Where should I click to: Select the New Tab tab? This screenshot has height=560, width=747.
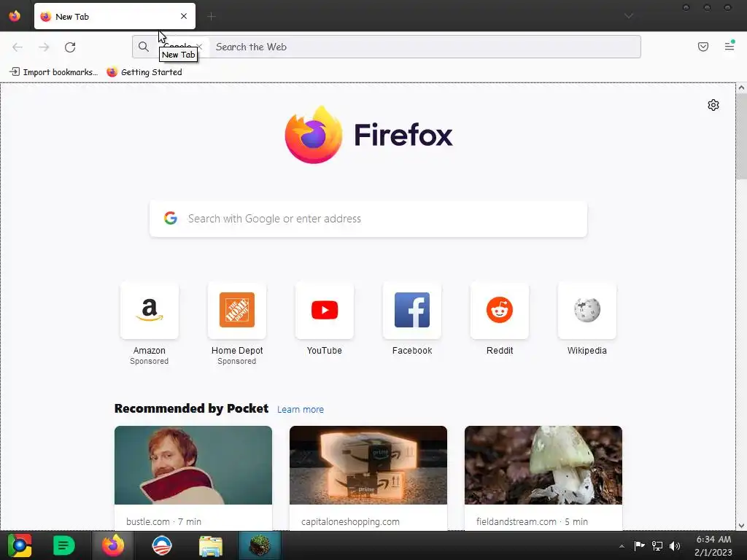click(115, 16)
